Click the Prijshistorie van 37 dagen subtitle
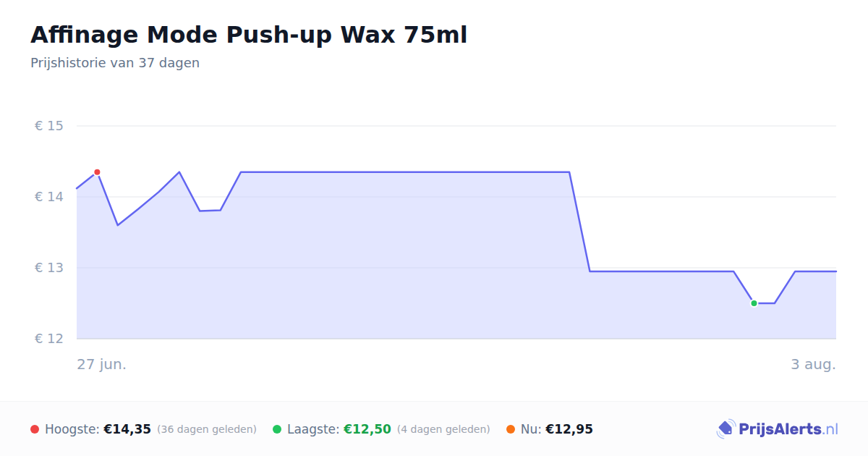The width and height of the screenshot is (868, 456). (x=115, y=63)
